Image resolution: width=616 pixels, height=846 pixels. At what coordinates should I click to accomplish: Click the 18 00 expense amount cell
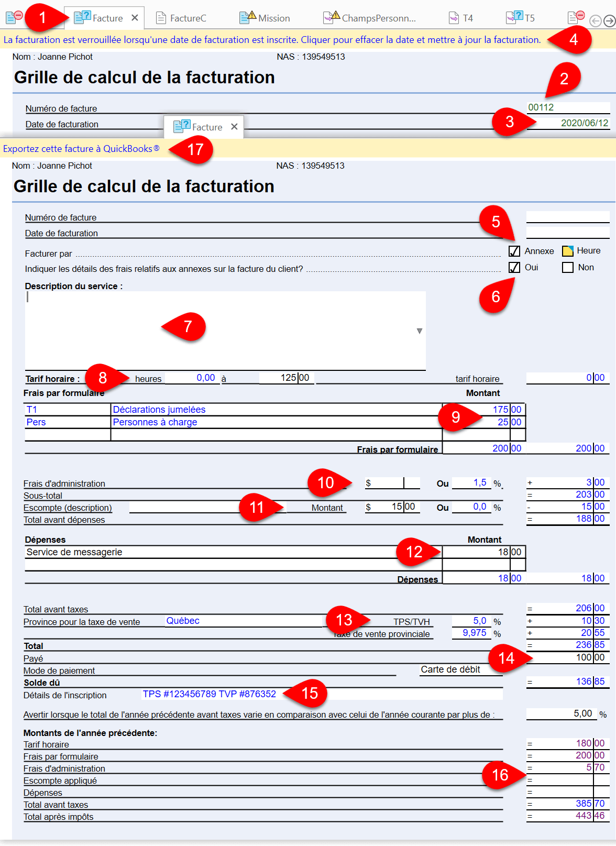[483, 552]
